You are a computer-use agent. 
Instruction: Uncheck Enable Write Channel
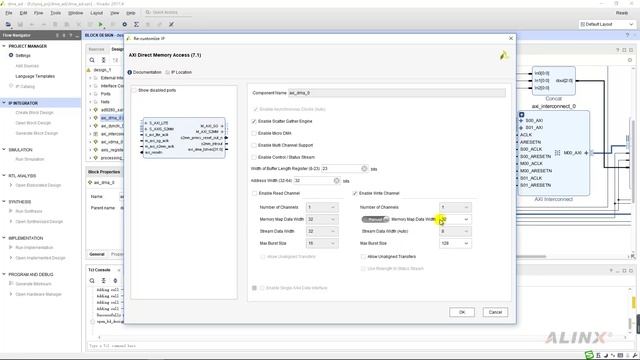click(x=355, y=193)
